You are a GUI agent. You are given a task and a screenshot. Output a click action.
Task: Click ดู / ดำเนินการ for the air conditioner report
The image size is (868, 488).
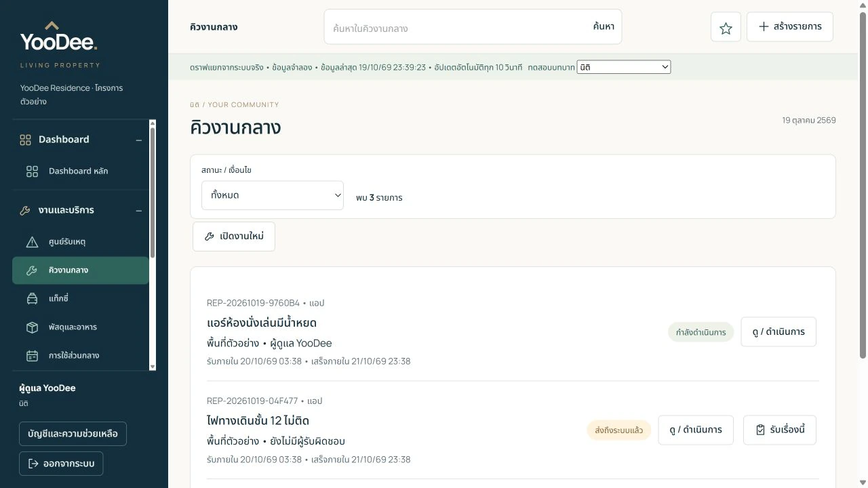tap(778, 331)
